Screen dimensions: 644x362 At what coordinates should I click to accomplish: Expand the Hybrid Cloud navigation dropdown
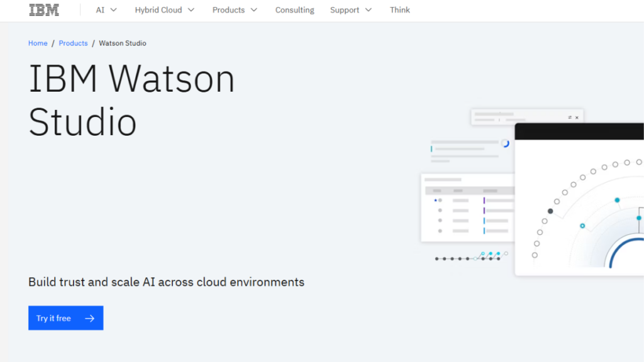tap(164, 9)
